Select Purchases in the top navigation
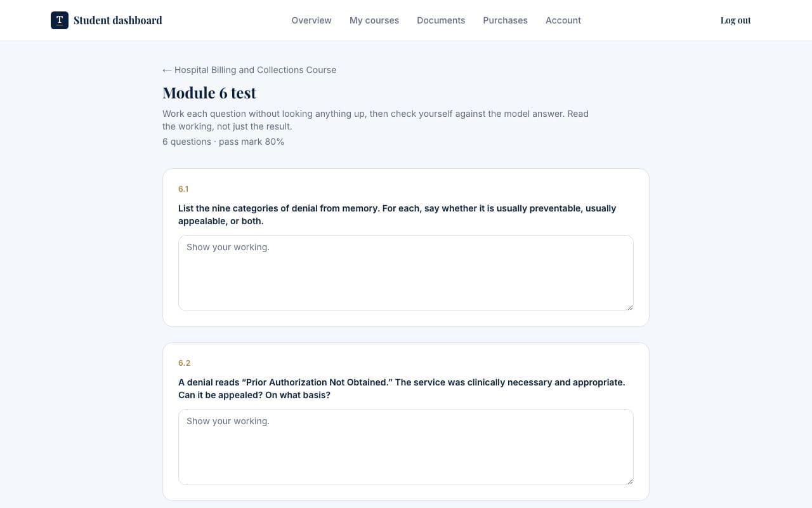812x508 pixels. [505, 20]
